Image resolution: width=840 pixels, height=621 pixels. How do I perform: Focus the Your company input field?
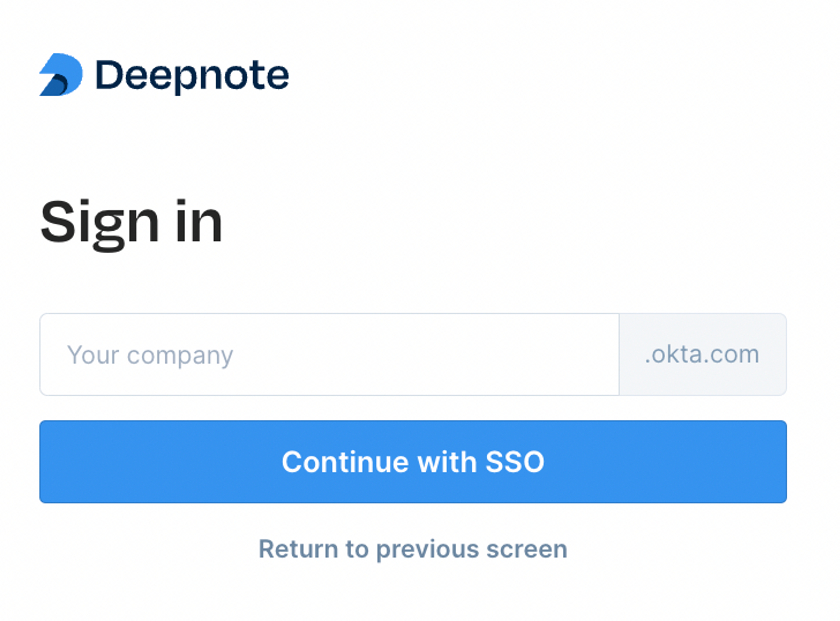pos(329,354)
